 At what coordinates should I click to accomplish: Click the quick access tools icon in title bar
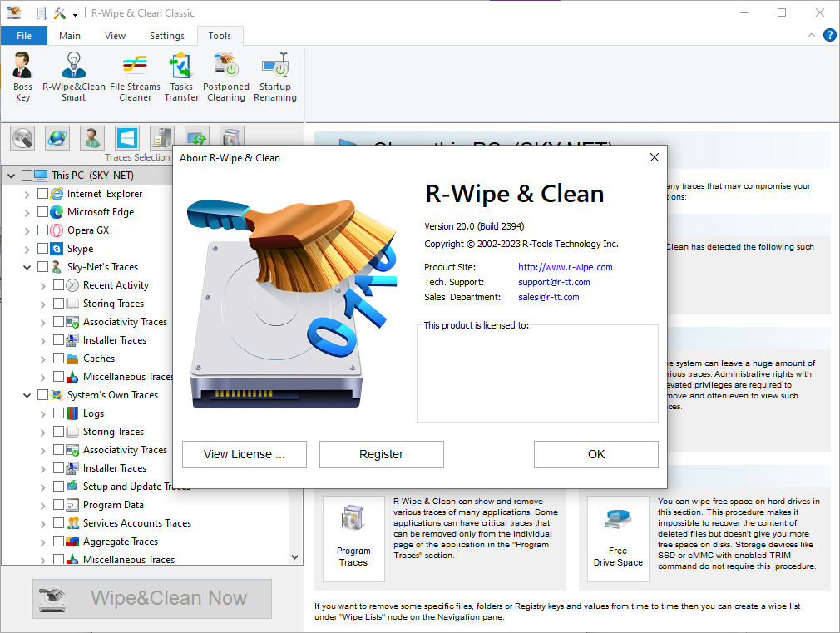pos(60,12)
